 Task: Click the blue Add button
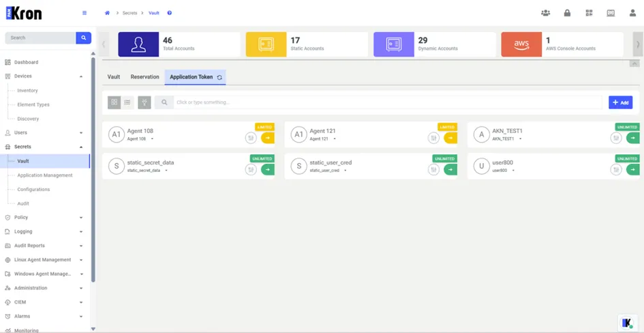pyautogui.click(x=621, y=102)
